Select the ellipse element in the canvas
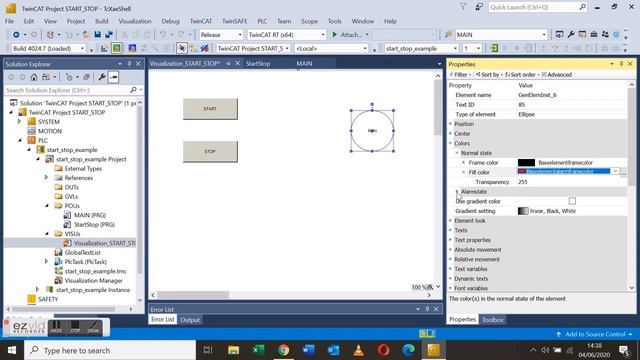640x360 pixels. coord(372,131)
